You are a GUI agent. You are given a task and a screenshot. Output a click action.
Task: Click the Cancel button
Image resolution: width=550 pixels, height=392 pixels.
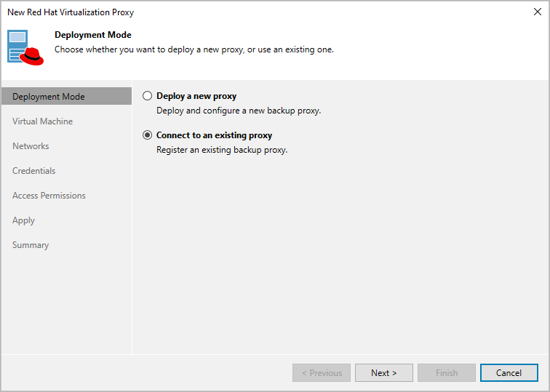[x=509, y=372]
